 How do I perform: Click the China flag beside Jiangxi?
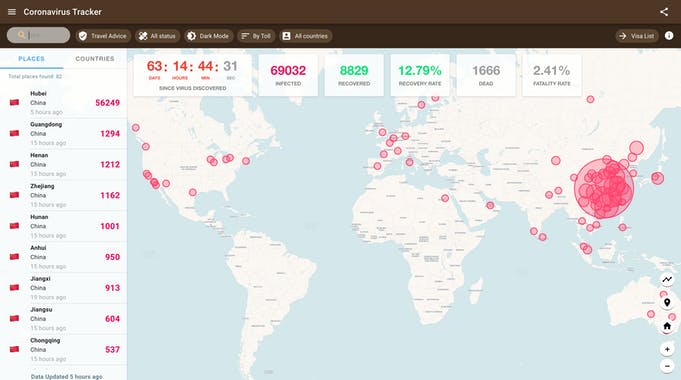click(x=14, y=287)
